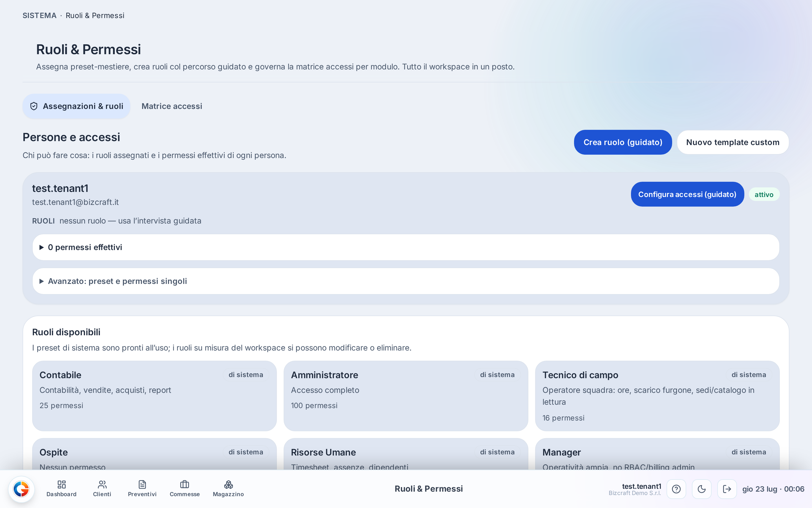Viewport: 812px width, 508px height.
Task: Select the Tecnico di campo role card
Action: [x=657, y=396]
